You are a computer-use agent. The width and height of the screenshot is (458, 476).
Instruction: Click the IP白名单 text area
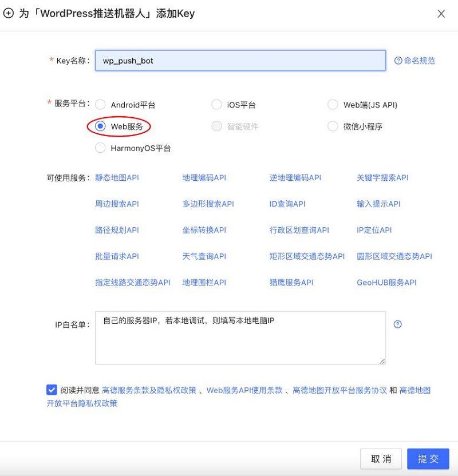[240, 338]
